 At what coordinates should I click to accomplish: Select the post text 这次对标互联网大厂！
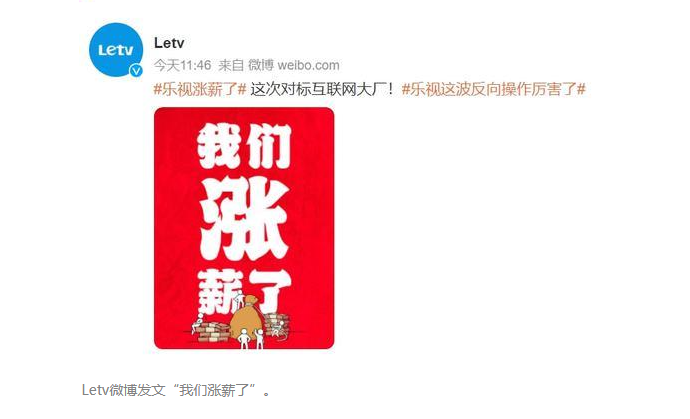[322, 89]
